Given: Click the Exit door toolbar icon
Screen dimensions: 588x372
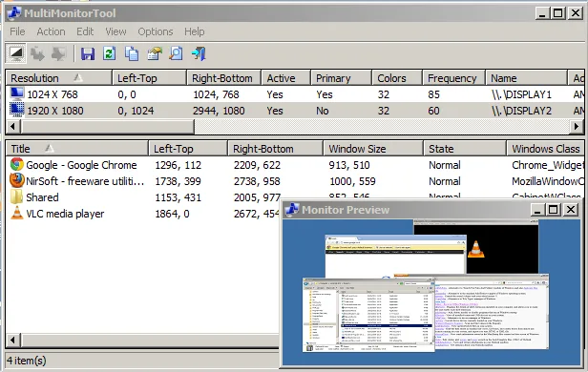Looking at the screenshot, I should pyautogui.click(x=199, y=54).
